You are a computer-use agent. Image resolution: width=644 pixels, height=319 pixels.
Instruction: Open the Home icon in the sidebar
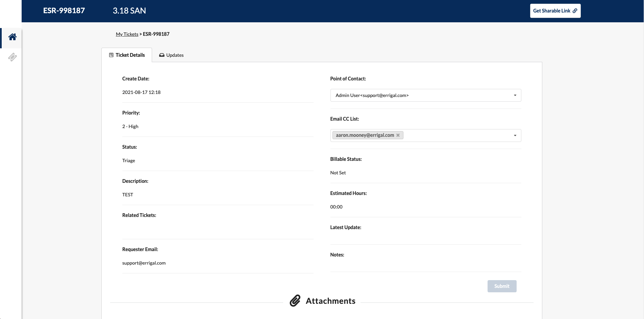13,37
